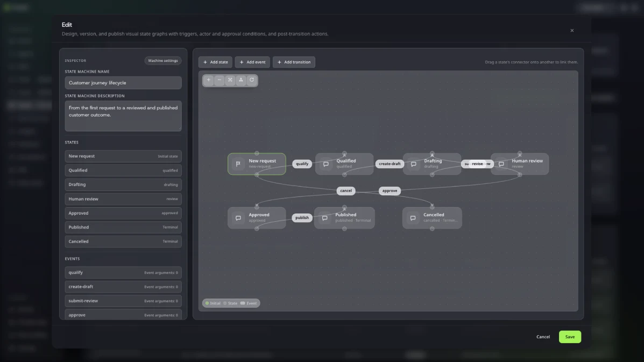
Task: Click the flag icon on New request node
Action: pos(238,164)
